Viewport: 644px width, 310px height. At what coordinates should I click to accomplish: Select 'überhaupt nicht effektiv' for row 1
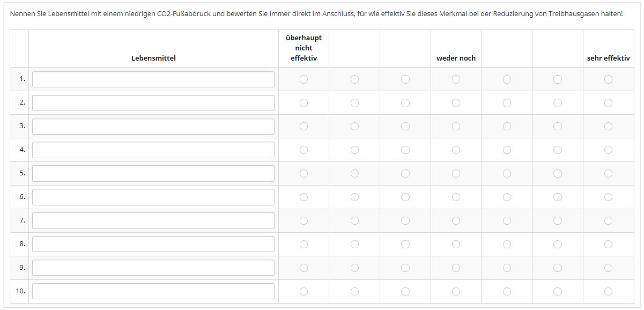(x=304, y=79)
